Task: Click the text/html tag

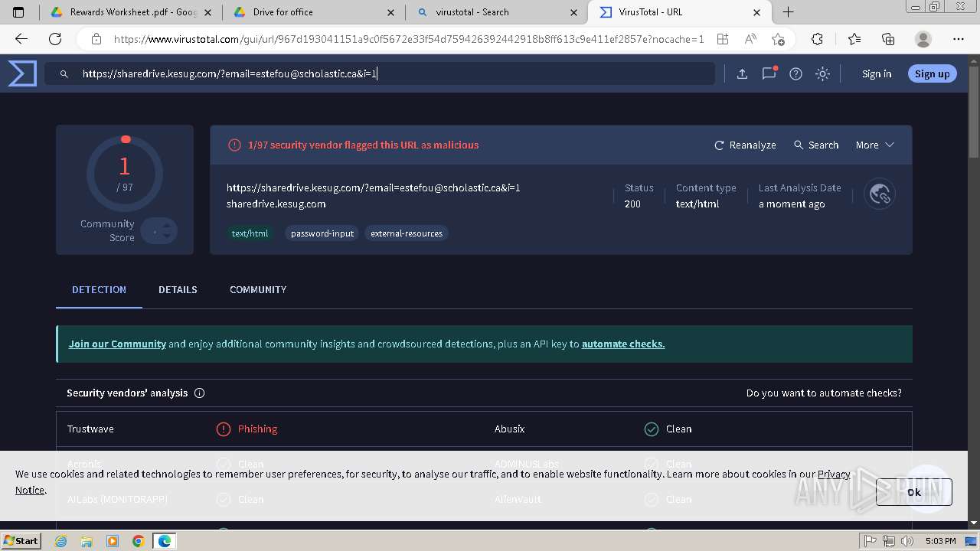Action: coord(250,233)
